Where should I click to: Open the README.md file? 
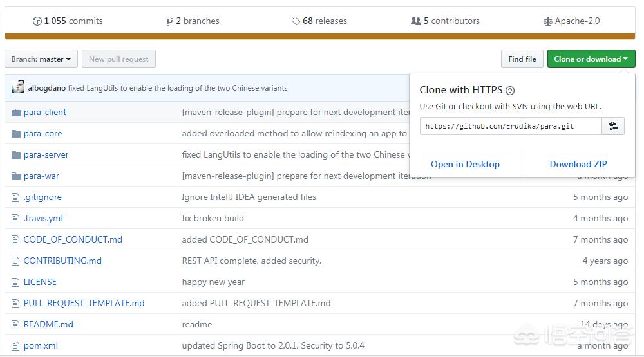tap(48, 325)
